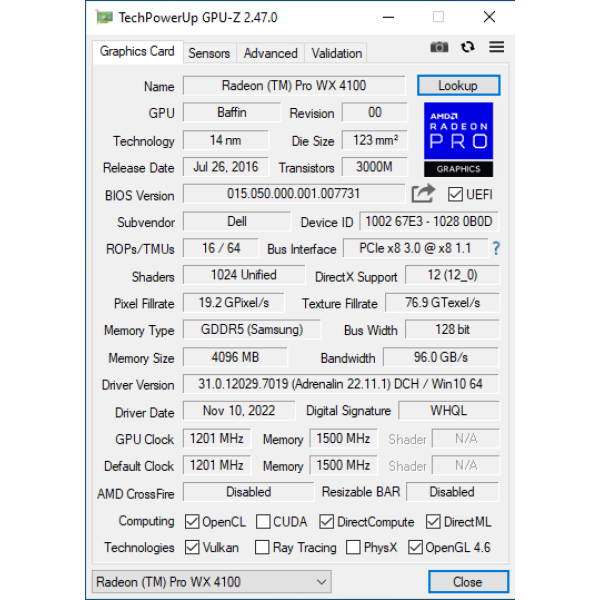Screen dimensions: 600x600
Task: Click the Device ID field 1002 67E3 - 1028 0B0D
Action: coord(429,221)
